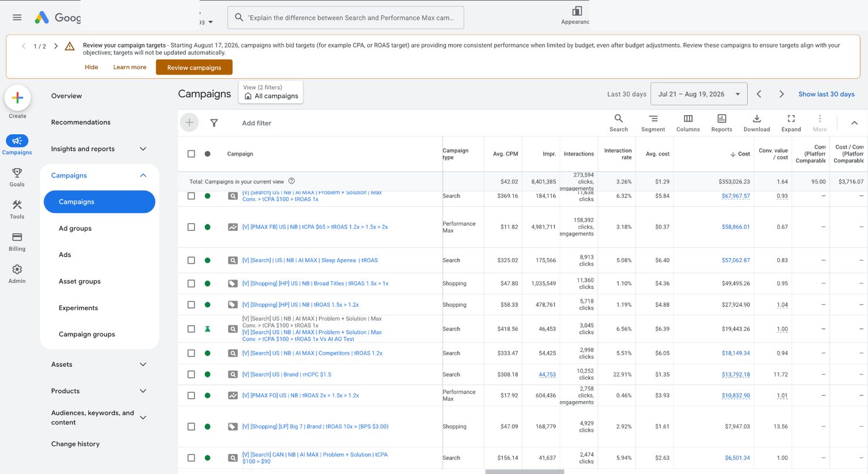Expand the Assets section
This screenshot has height=474, width=868.
pyautogui.click(x=143, y=365)
